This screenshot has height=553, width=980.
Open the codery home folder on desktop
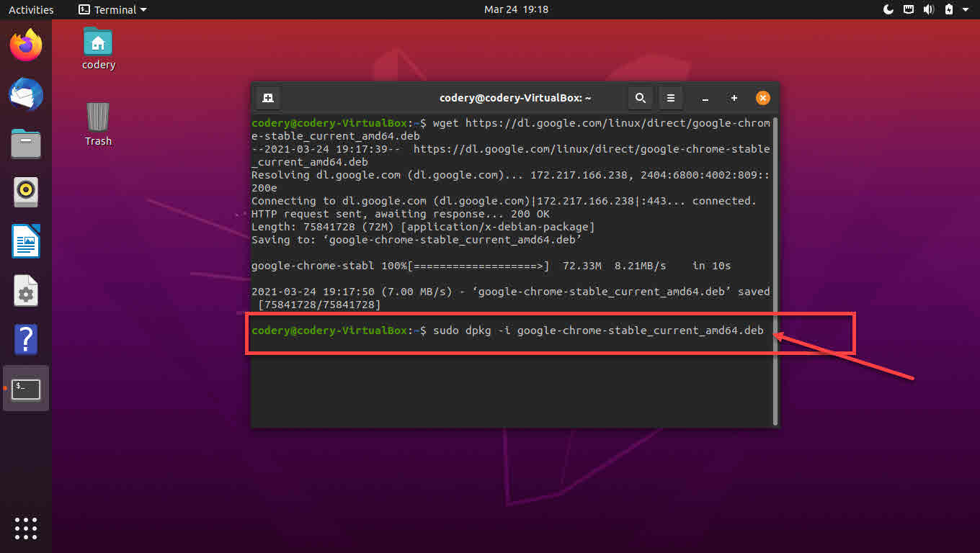tap(98, 48)
